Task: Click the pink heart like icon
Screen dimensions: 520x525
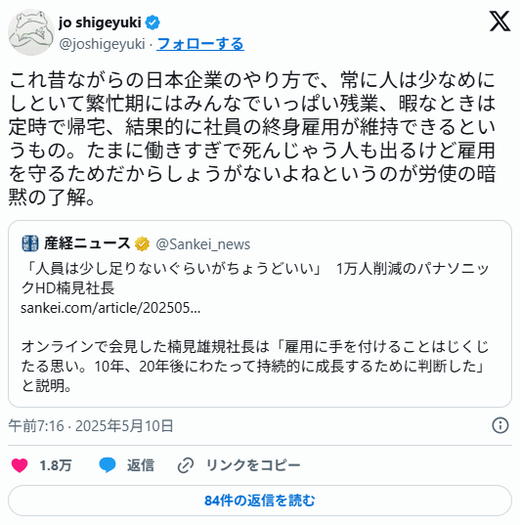Action: point(19,465)
